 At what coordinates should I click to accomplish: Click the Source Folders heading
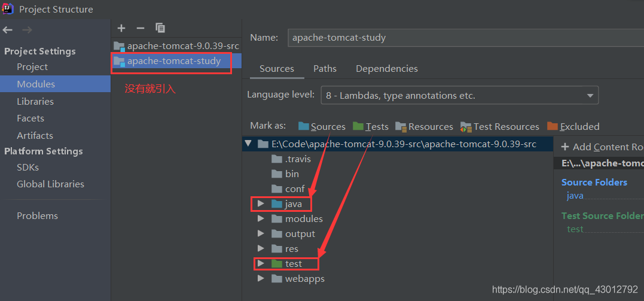pos(594,182)
